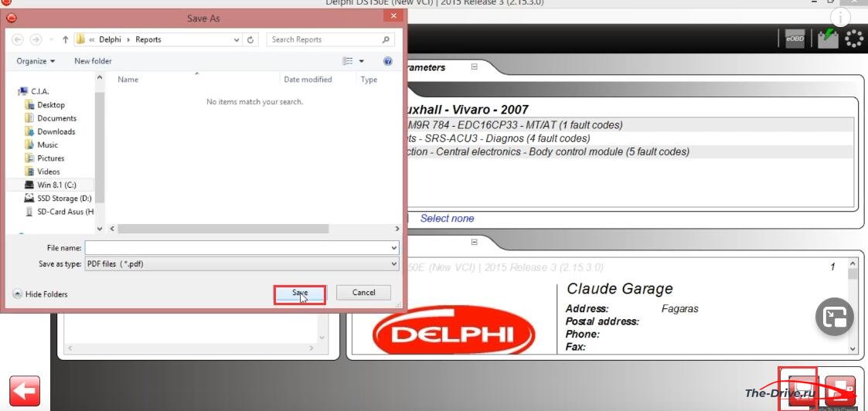Open the File name dropdown arrow
868x411 pixels.
click(394, 248)
